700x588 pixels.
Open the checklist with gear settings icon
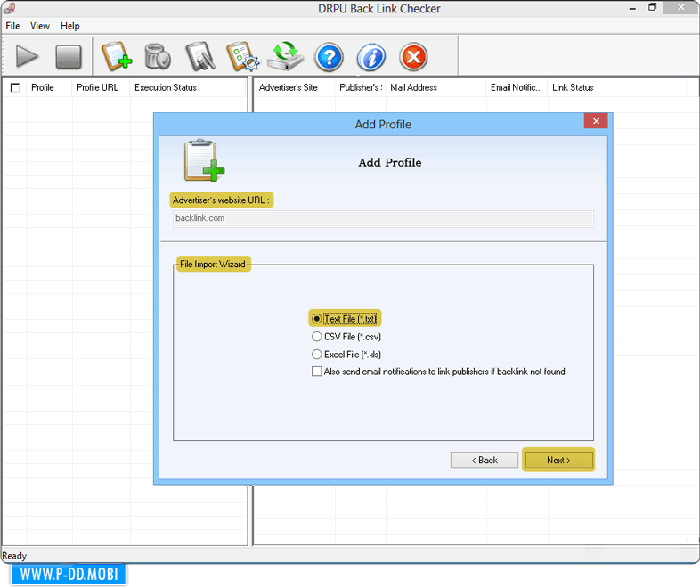click(x=242, y=56)
